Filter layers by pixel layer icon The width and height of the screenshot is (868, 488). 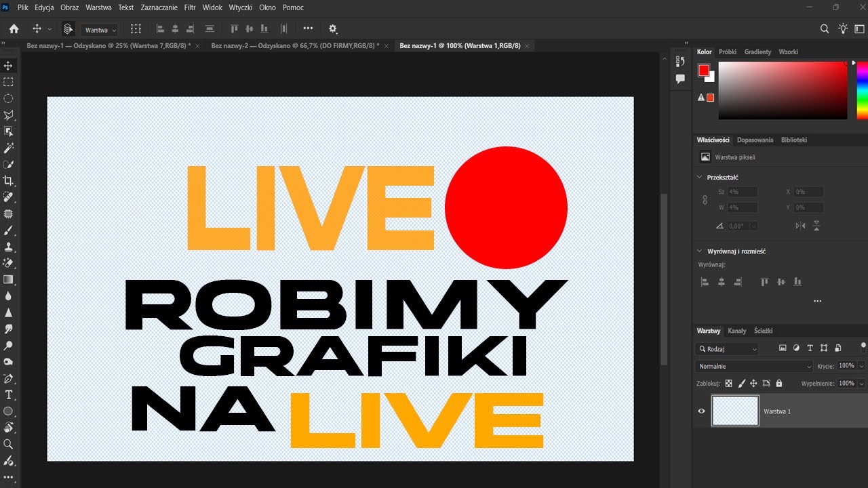(783, 348)
